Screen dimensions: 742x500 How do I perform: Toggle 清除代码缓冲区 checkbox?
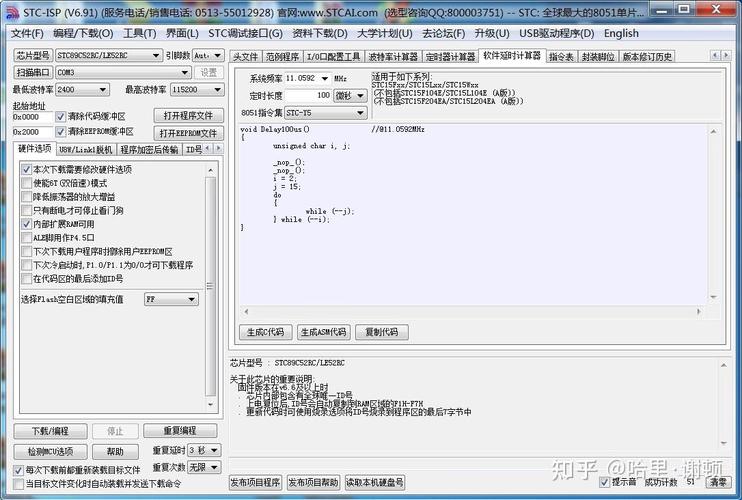(x=61, y=116)
